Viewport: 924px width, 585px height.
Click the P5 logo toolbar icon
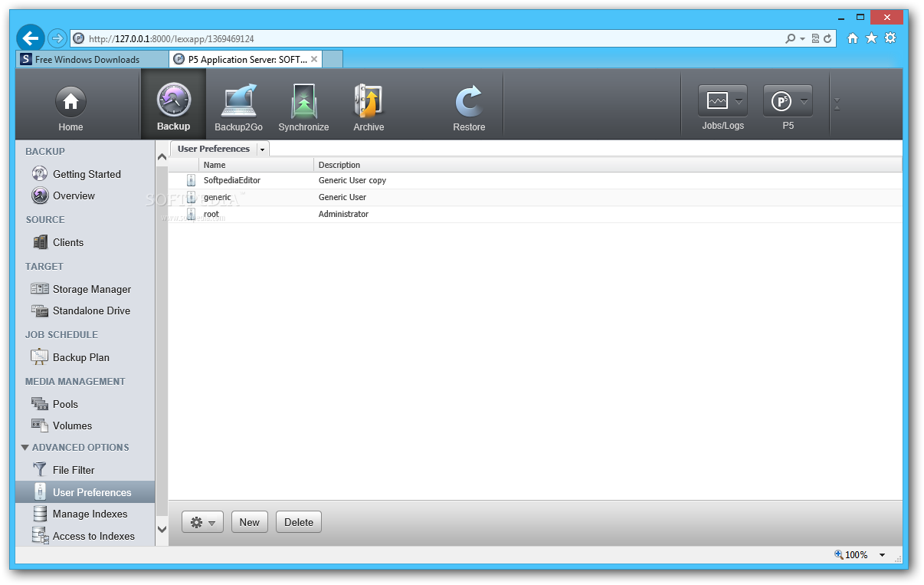coord(781,100)
